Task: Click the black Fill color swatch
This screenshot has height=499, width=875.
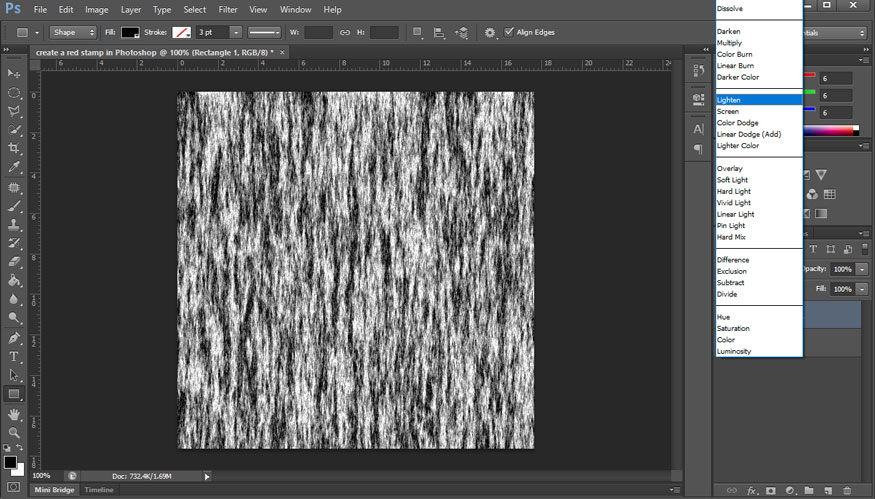Action: [x=130, y=33]
